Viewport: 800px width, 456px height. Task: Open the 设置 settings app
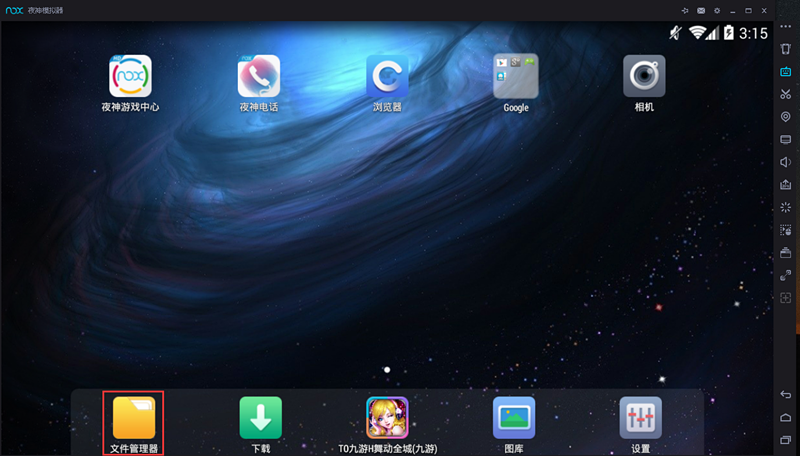point(641,418)
